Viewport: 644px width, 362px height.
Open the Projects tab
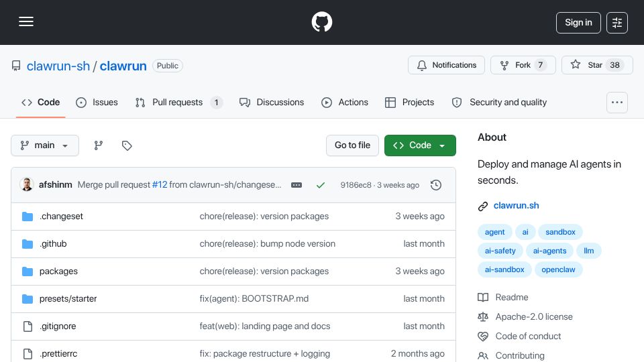tap(409, 102)
